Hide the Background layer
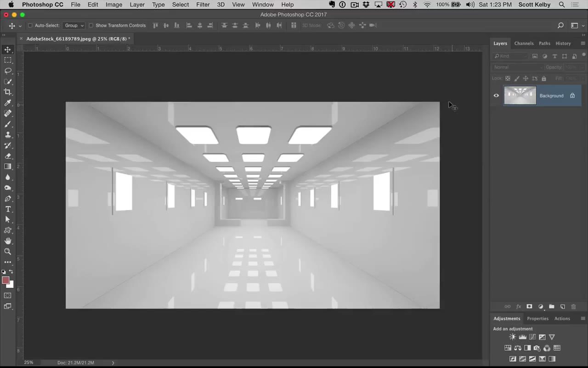This screenshot has height=368, width=588. [496, 95]
